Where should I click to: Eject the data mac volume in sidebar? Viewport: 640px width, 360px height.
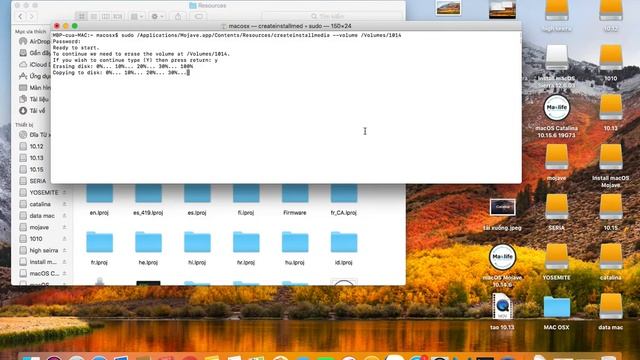pyautogui.click(x=64, y=216)
